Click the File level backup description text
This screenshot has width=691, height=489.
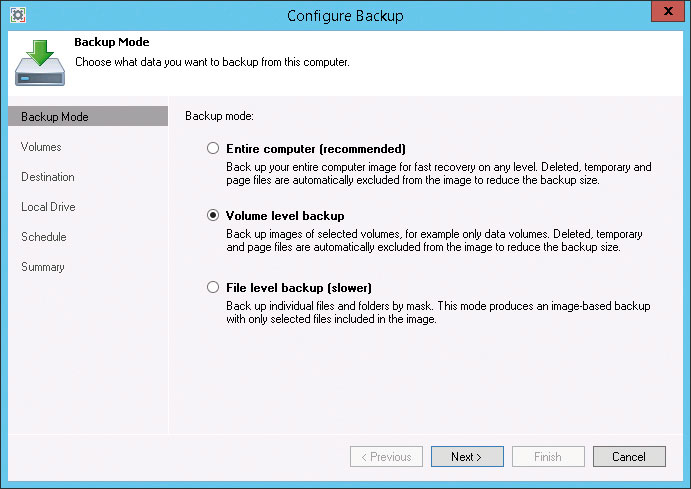pos(438,312)
